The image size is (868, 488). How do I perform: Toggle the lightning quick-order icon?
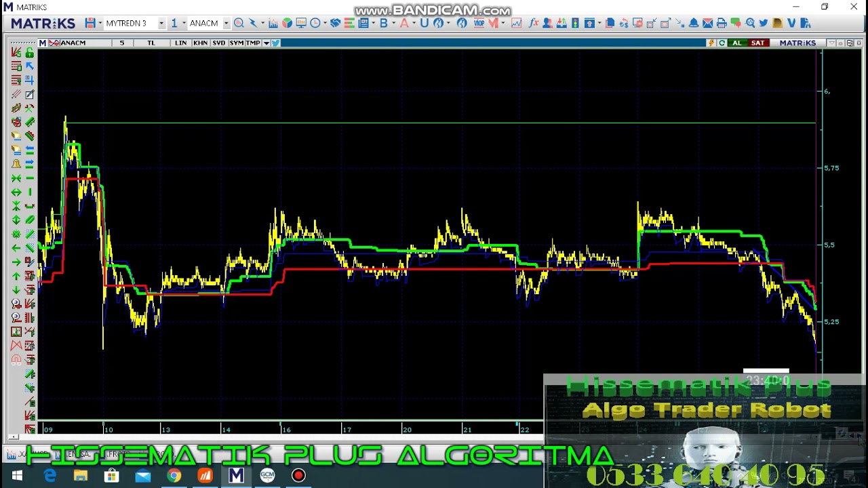711,43
